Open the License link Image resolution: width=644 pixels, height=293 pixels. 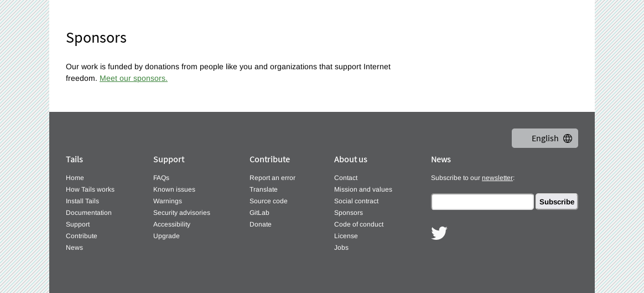pyautogui.click(x=346, y=236)
